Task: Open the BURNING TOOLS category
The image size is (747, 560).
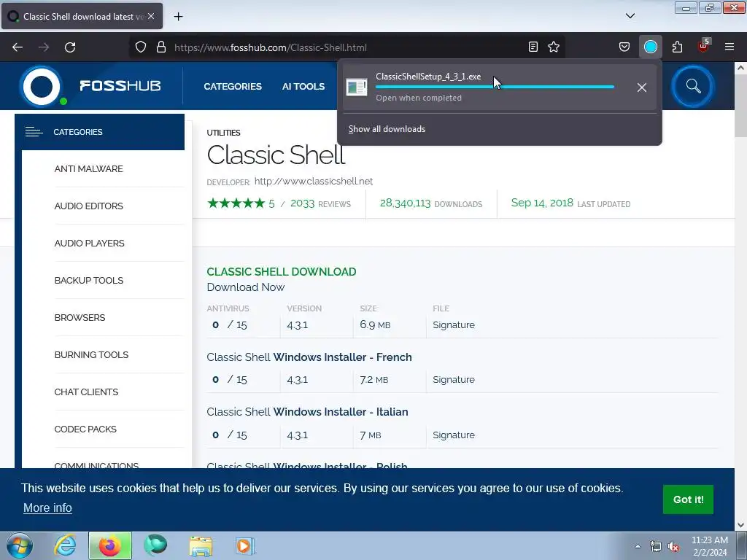Action: tap(91, 355)
